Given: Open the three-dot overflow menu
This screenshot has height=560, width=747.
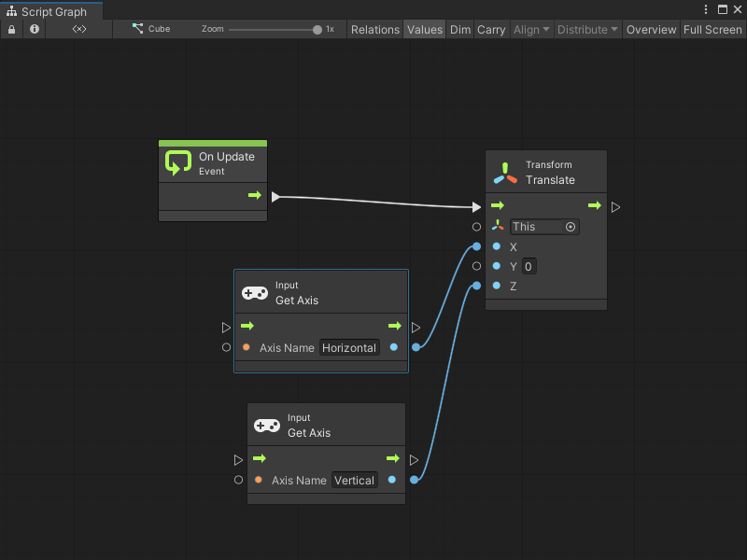Looking at the screenshot, I should click(707, 8).
